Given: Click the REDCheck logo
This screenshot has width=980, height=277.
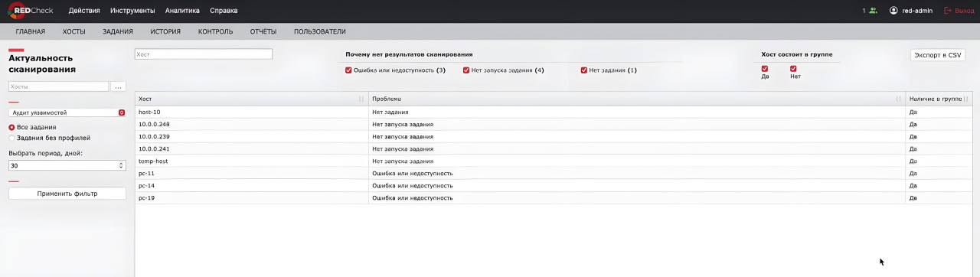Looking at the screenshot, I should 30,11.
